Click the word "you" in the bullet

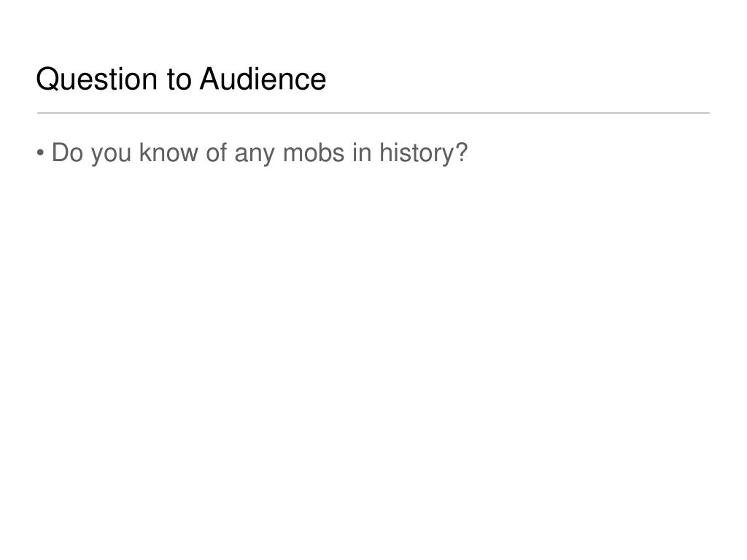[x=111, y=155]
